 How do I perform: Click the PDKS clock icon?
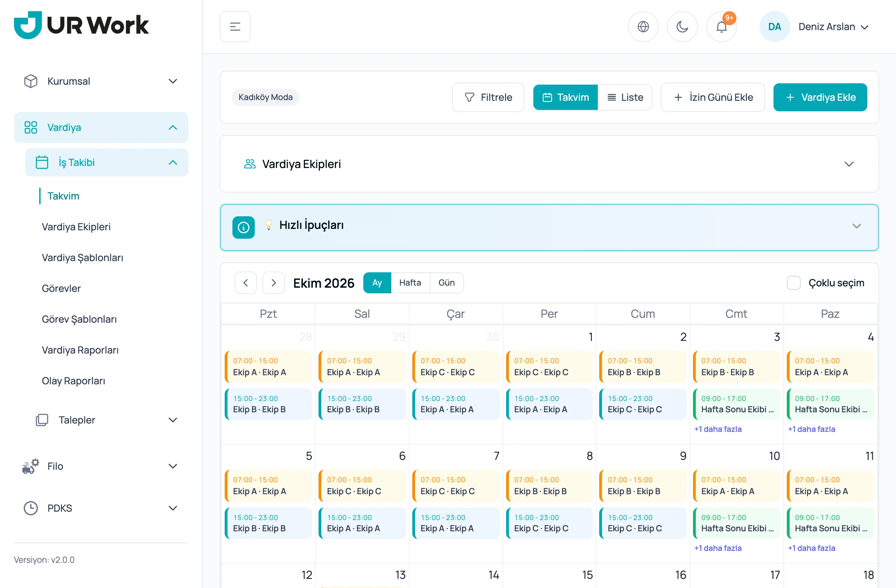coord(31,508)
